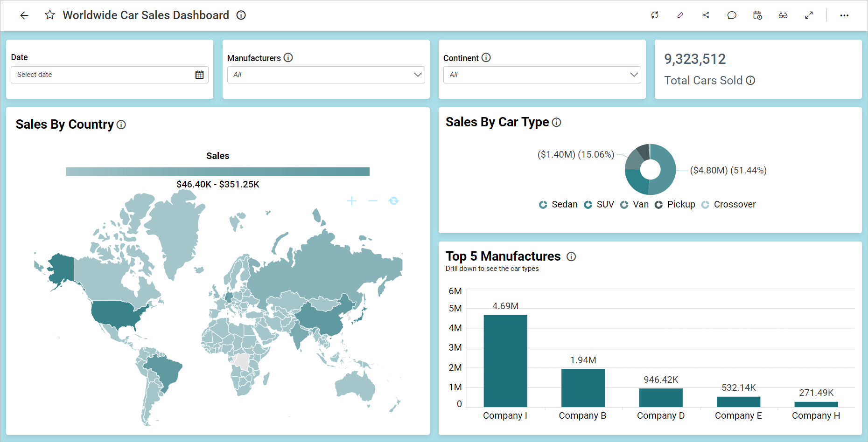Expand the dashboard to fullscreen
The width and height of the screenshot is (868, 442).
pos(809,15)
